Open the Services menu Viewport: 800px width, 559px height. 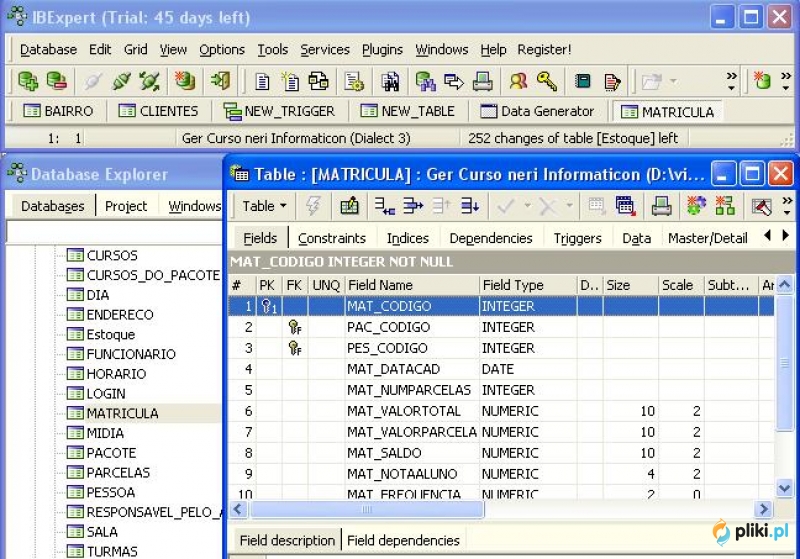point(325,49)
